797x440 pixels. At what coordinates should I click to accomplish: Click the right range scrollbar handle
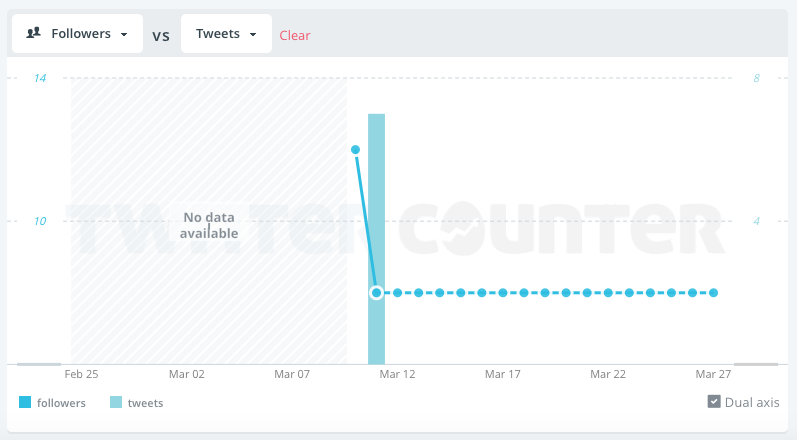tap(755, 364)
